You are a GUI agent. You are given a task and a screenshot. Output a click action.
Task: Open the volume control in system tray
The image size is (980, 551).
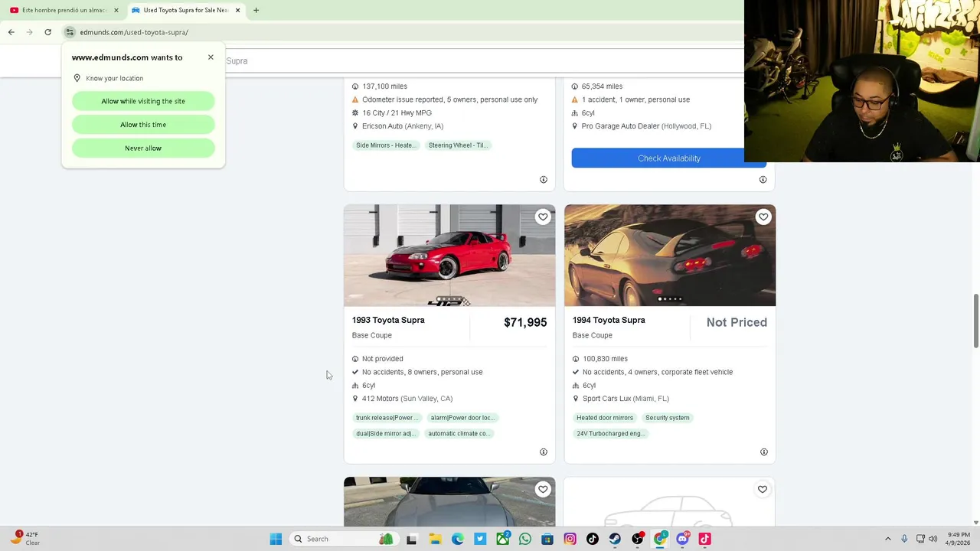[933, 539]
